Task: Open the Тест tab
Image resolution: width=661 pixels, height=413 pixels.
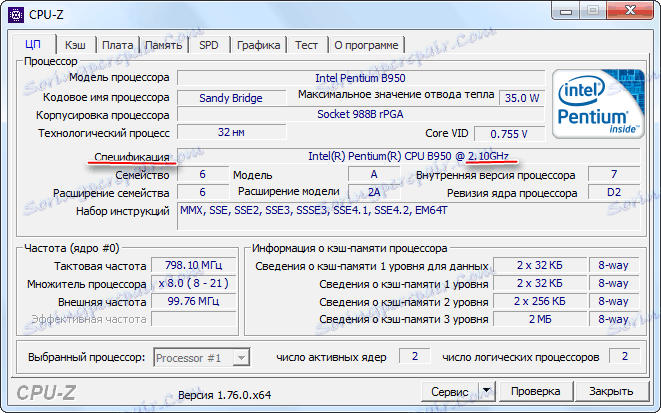Action: tap(306, 45)
